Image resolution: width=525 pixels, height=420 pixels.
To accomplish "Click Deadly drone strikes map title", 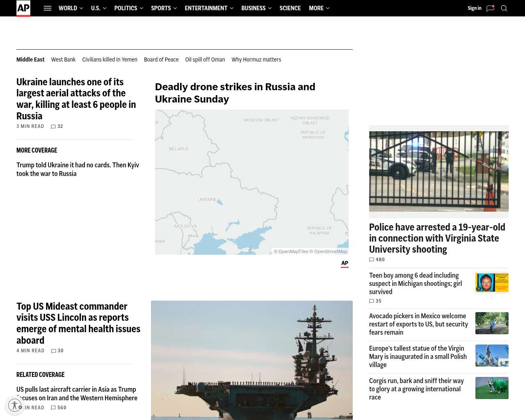I will tap(235, 93).
